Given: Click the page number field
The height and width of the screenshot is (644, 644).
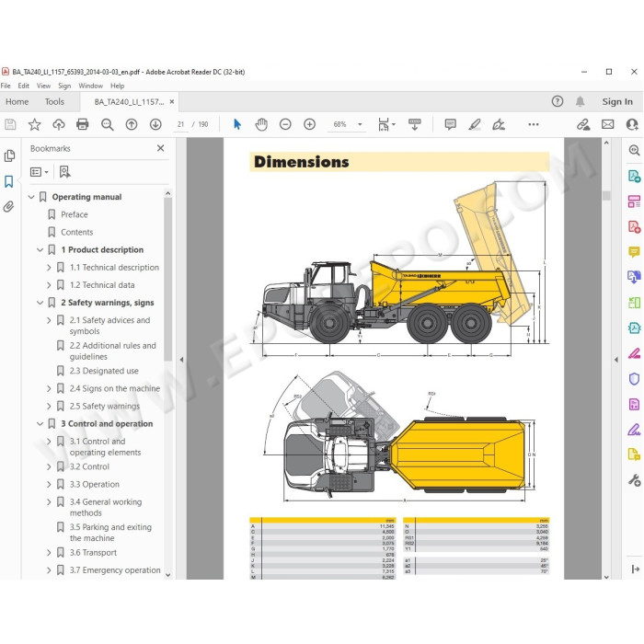Looking at the screenshot, I should click(x=180, y=124).
